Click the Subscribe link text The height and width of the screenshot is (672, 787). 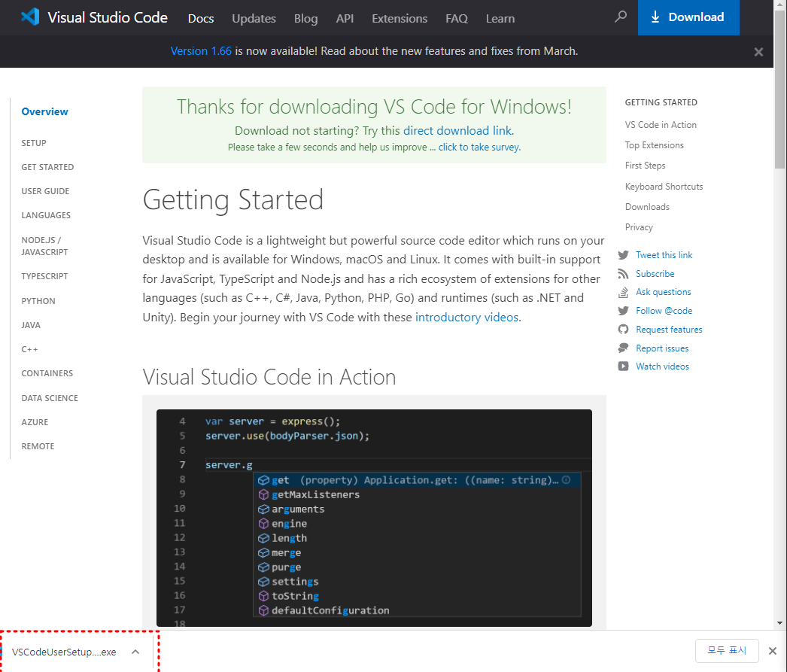pos(655,273)
